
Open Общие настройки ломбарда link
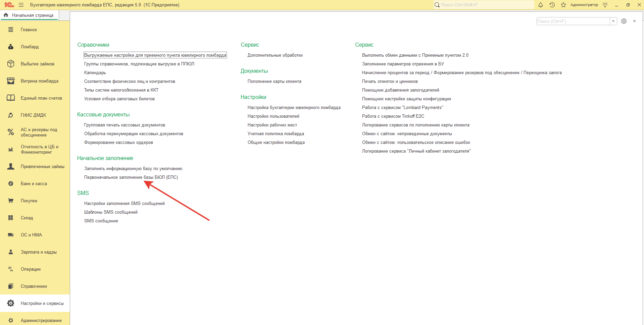[276, 143]
